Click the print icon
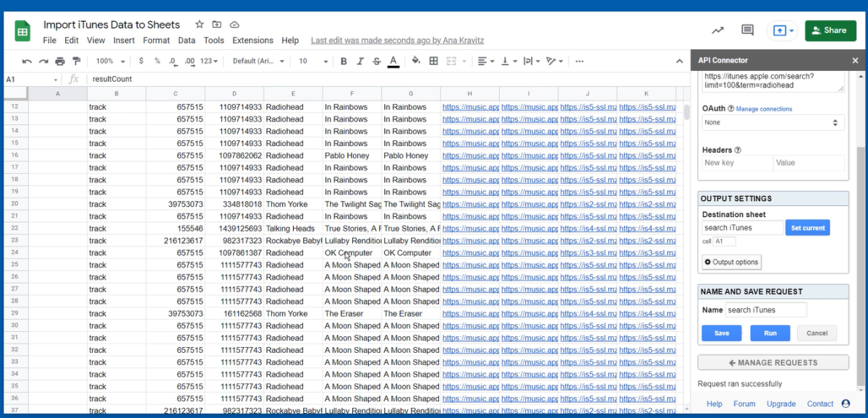Image resolution: width=868 pixels, height=418 pixels. (60, 61)
